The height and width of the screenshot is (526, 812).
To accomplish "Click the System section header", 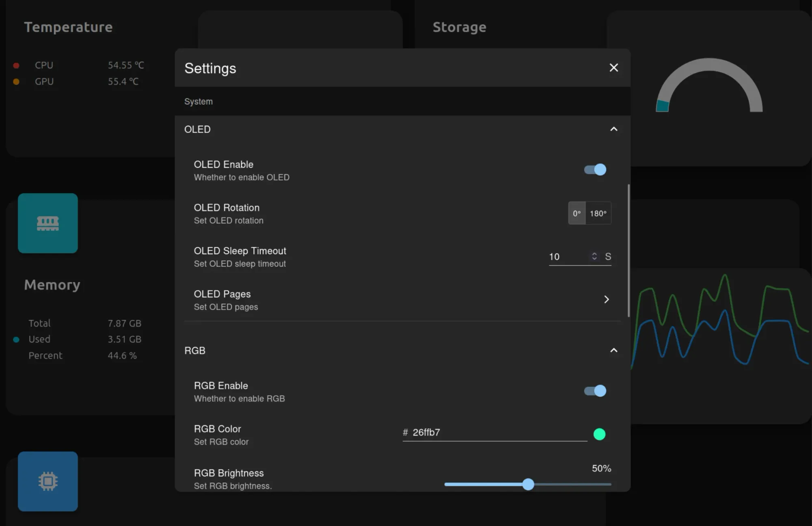I will pos(199,102).
